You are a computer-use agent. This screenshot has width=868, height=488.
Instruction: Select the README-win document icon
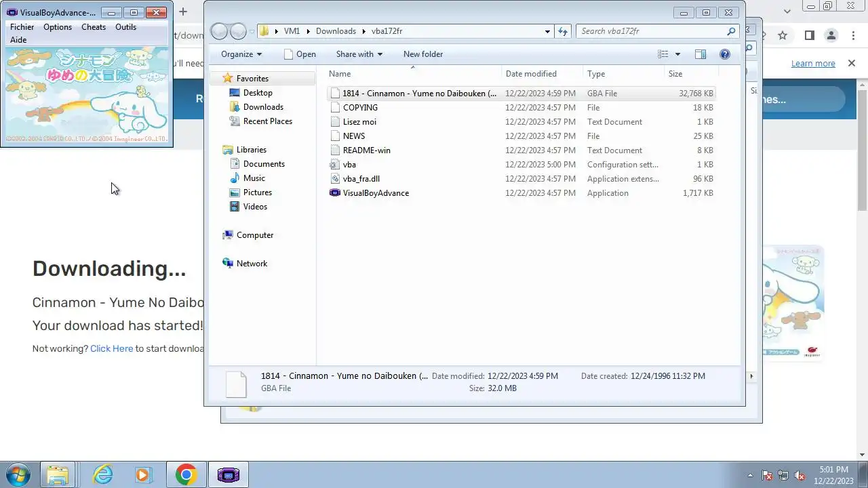pyautogui.click(x=334, y=150)
